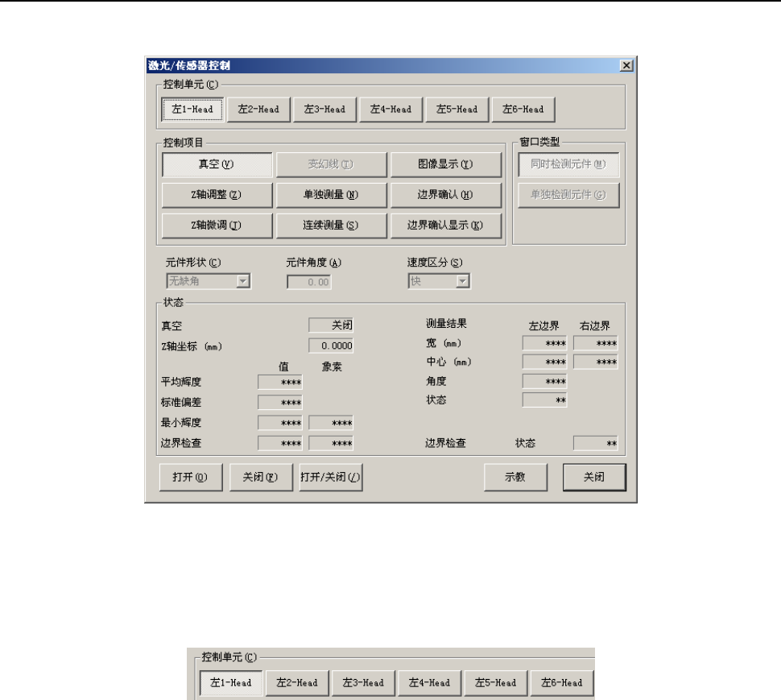Click the 右边界 column header text
This screenshot has width=781, height=700.
[x=595, y=326]
